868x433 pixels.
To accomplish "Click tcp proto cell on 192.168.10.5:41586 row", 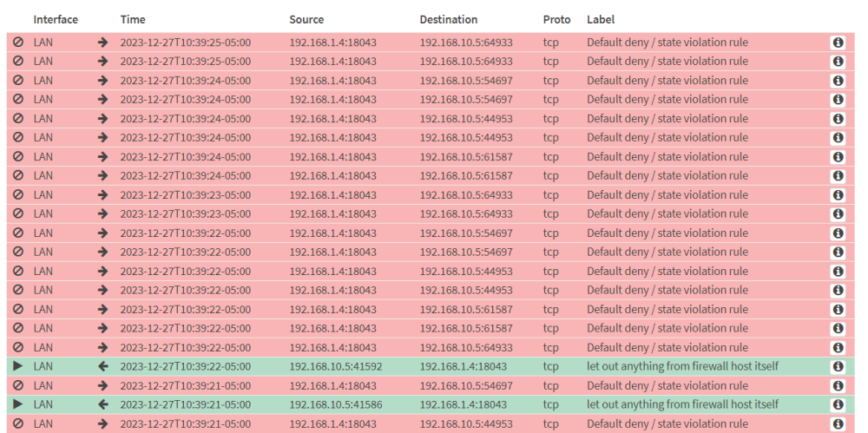I will (x=551, y=404).
